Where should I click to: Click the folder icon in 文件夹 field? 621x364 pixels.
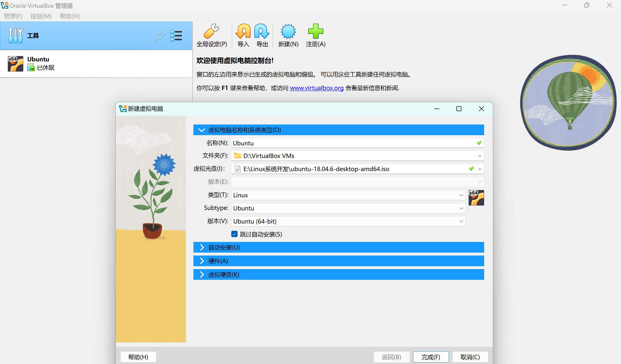pos(237,156)
